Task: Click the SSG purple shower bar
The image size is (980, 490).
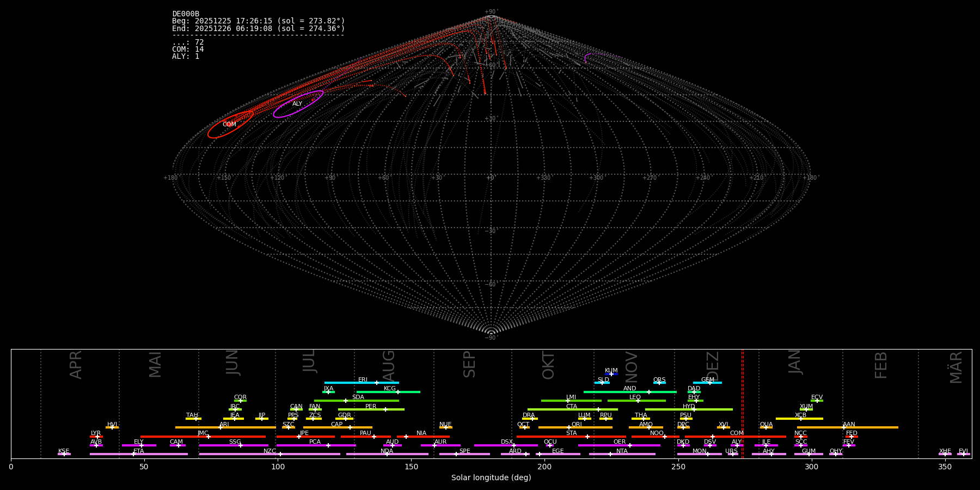Action: point(234,445)
